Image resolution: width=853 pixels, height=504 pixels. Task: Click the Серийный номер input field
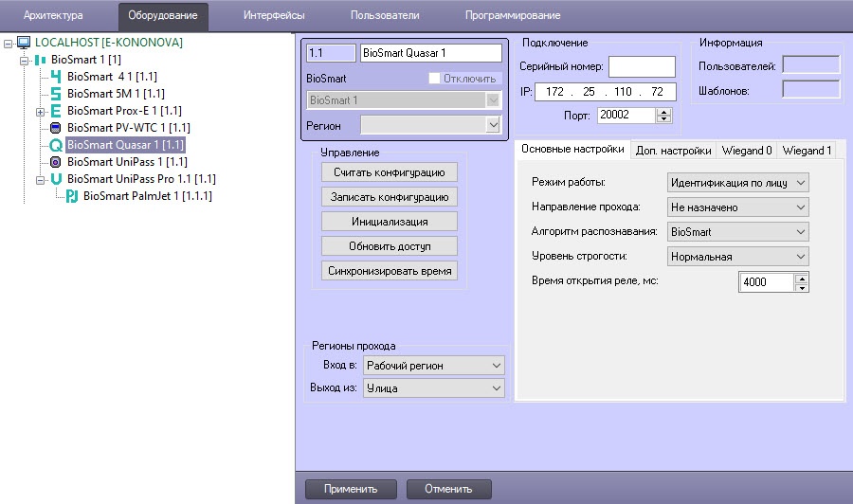(x=642, y=66)
